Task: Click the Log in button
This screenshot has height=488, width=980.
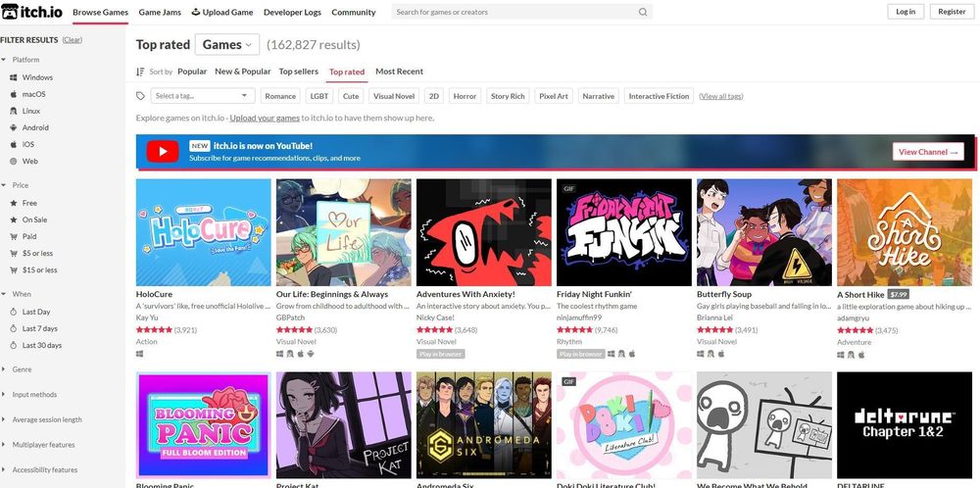Action: point(906,12)
